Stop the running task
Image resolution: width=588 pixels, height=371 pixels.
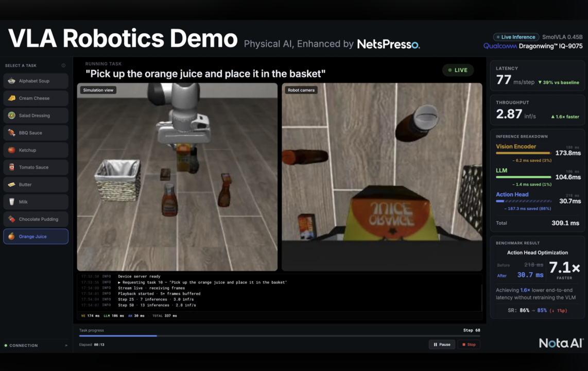(x=469, y=344)
